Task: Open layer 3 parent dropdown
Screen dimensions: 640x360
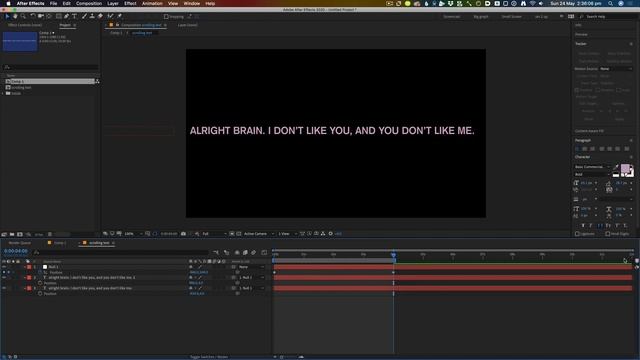Action: coord(251,288)
